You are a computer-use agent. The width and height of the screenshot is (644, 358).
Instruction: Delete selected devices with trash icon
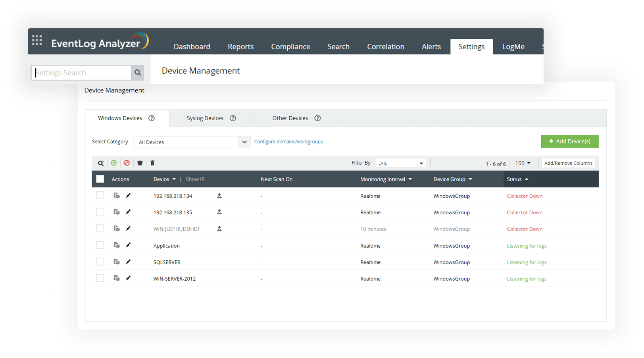152,163
